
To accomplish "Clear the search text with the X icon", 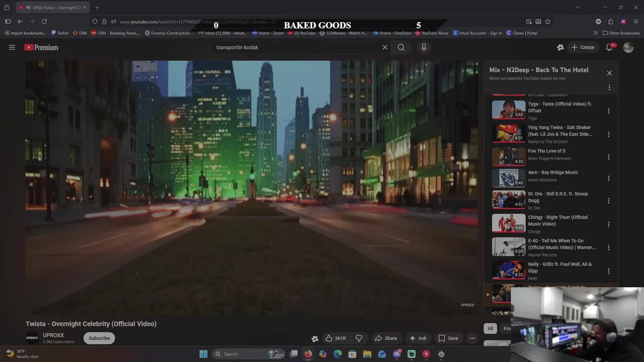I will tap(385, 47).
